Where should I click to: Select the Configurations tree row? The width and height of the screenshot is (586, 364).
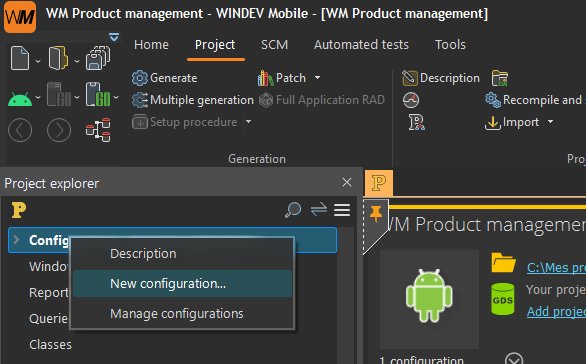(172, 240)
